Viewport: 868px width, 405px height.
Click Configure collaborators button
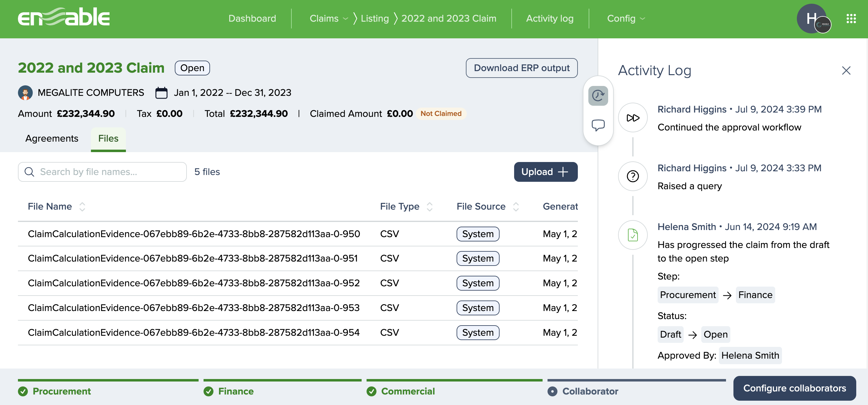pos(794,388)
